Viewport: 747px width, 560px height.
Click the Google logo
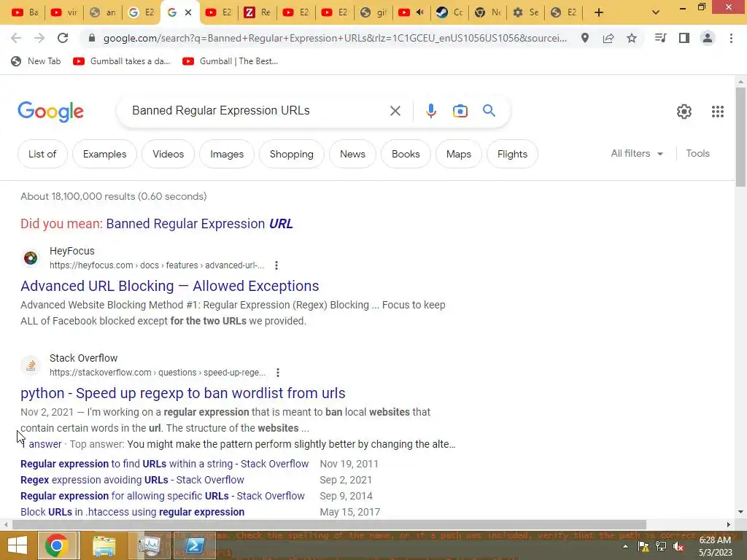pos(50,112)
